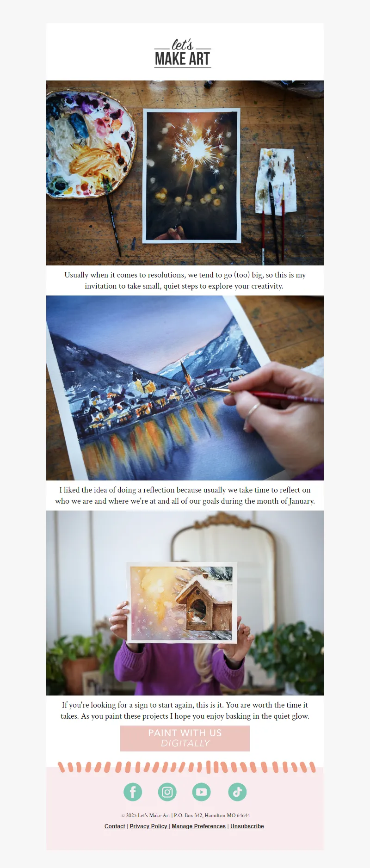Screen dimensions: 370x868
Task: Click the copyright address line in footer
Action: pos(185,815)
